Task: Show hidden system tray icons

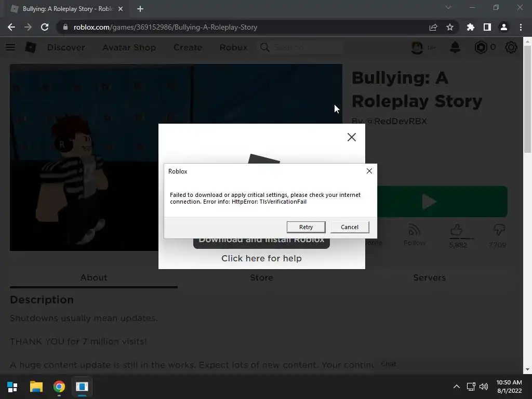Action: pos(457,387)
